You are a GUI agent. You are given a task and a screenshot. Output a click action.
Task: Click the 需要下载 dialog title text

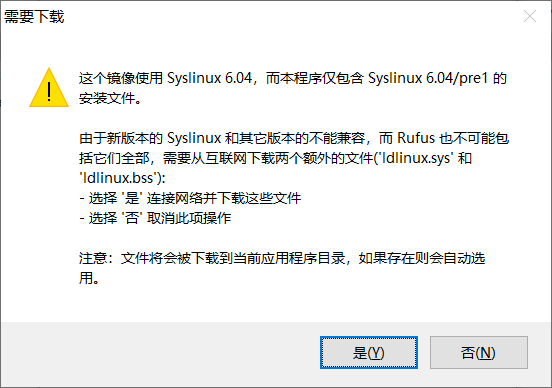click(34, 17)
